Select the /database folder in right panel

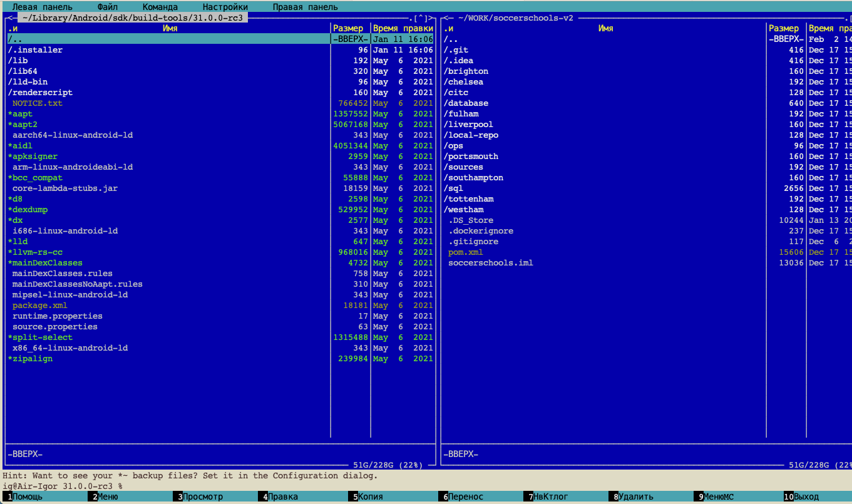point(466,103)
